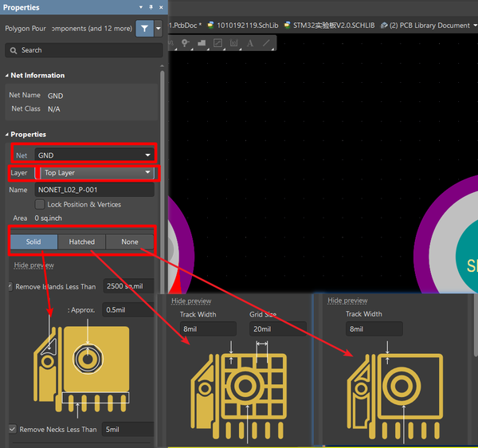Select the Place String text tool
This screenshot has height=448, width=478.
coord(250,43)
